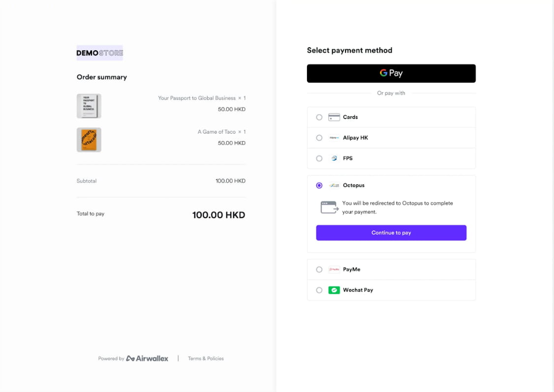The width and height of the screenshot is (554, 392).
Task: Pick WeChat Pay using its radio button
Action: click(x=319, y=290)
